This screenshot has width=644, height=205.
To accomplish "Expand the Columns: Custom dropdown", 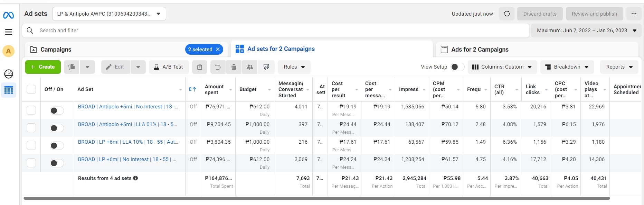I will [502, 67].
